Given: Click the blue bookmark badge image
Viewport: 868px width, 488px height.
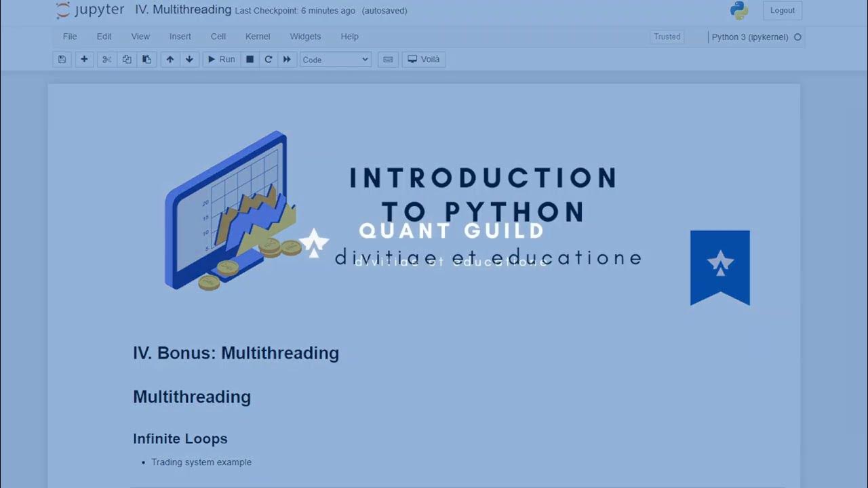Looking at the screenshot, I should pyautogui.click(x=720, y=268).
